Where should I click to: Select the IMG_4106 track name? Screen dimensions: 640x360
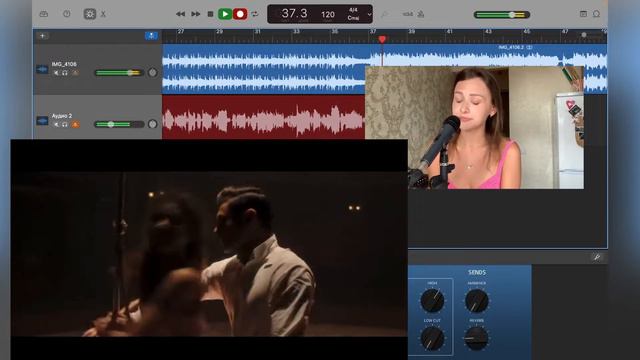click(x=64, y=64)
